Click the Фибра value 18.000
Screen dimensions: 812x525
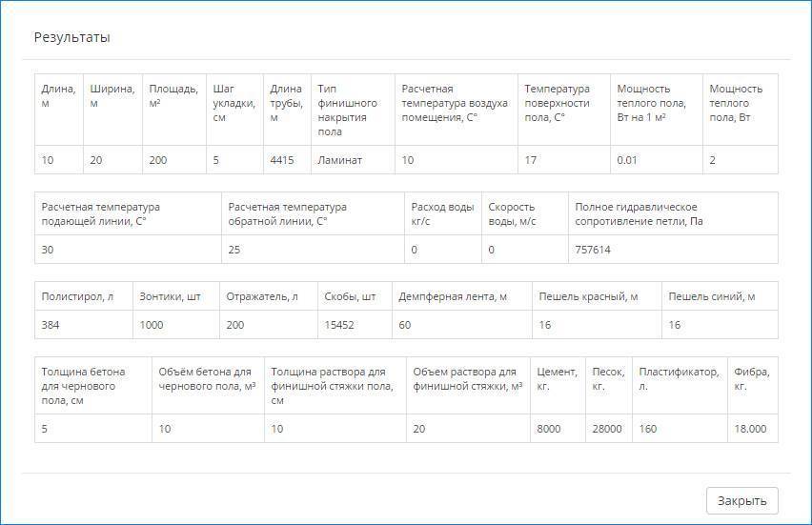pyautogui.click(x=750, y=429)
